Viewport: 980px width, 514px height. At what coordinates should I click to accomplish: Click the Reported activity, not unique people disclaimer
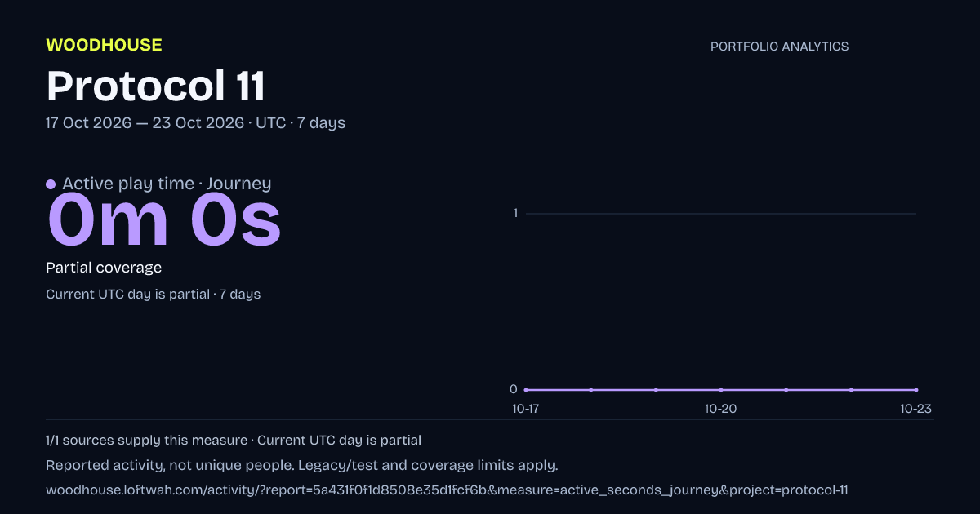coord(302,466)
